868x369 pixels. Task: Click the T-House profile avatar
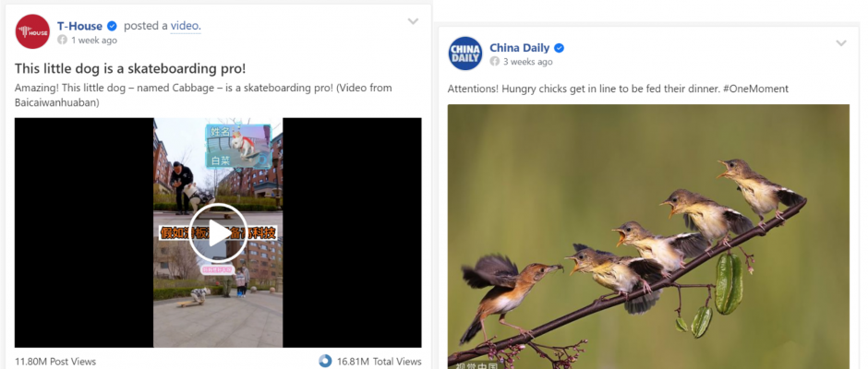click(x=32, y=31)
